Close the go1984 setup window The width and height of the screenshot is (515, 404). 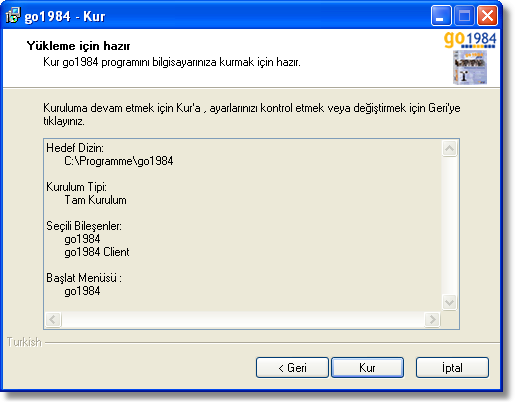tap(487, 15)
